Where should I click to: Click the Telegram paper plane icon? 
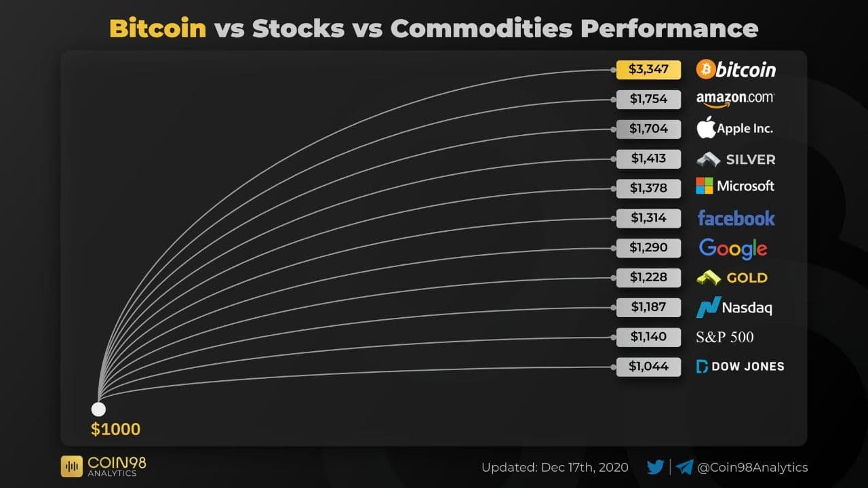point(685,467)
